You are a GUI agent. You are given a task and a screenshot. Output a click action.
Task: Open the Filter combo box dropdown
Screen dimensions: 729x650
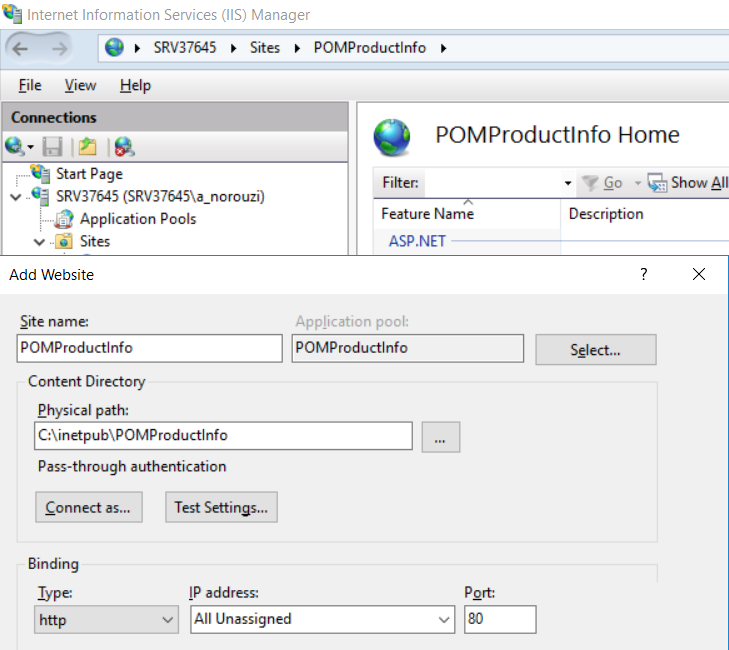[568, 183]
